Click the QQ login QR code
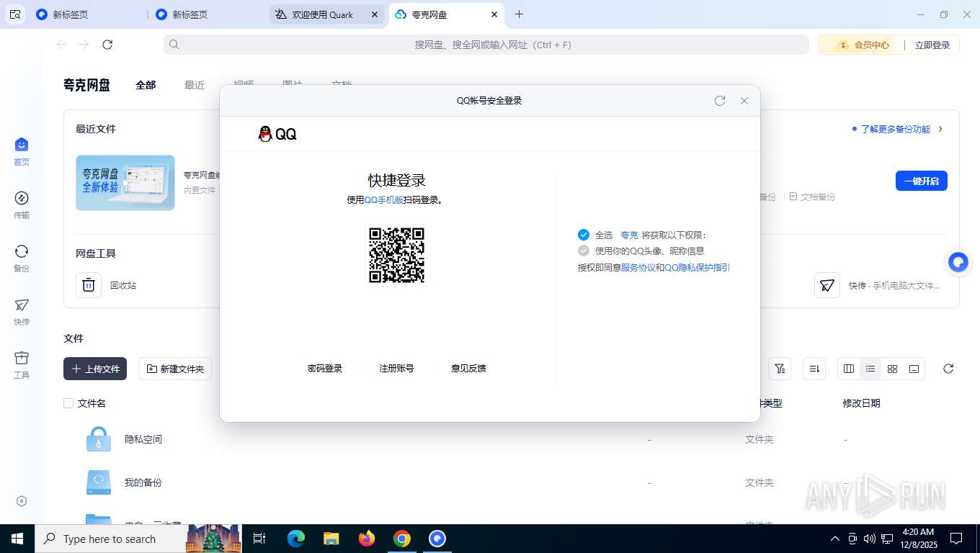The width and height of the screenshot is (980, 553). [x=397, y=256]
